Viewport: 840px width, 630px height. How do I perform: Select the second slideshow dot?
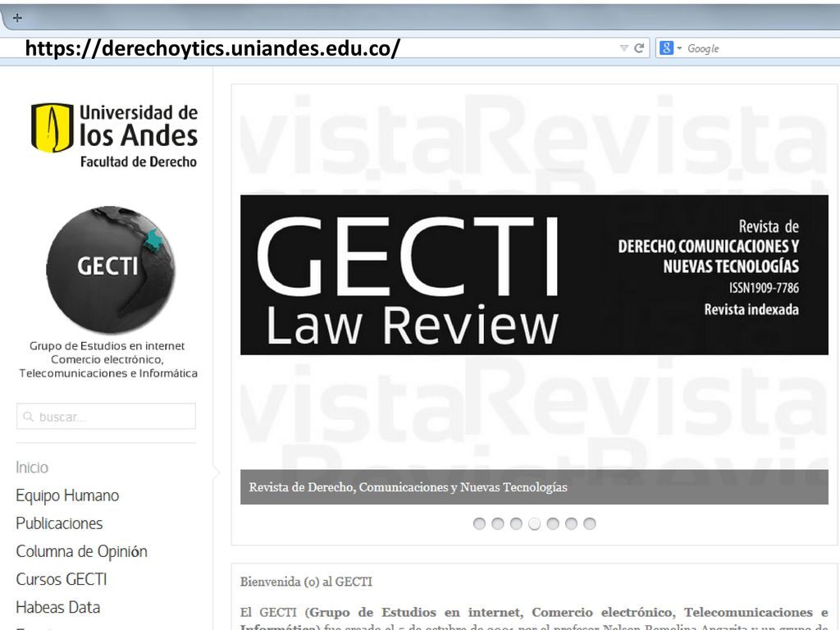click(x=498, y=523)
